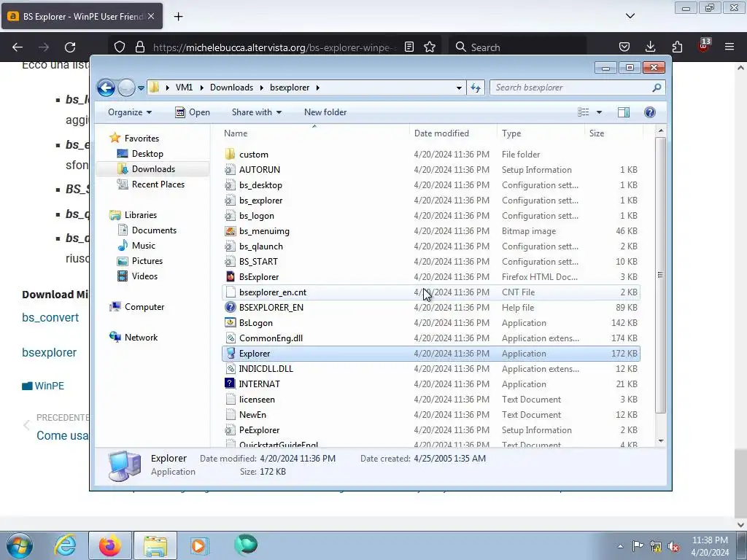Open a new Firefox tab
Viewport: 747px width, 560px height.
point(178,17)
